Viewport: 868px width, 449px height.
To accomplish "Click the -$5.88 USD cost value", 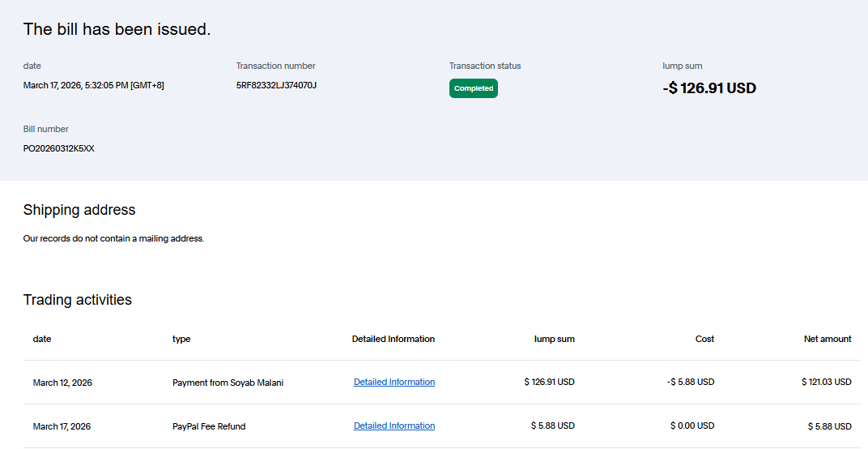I will pos(691,382).
